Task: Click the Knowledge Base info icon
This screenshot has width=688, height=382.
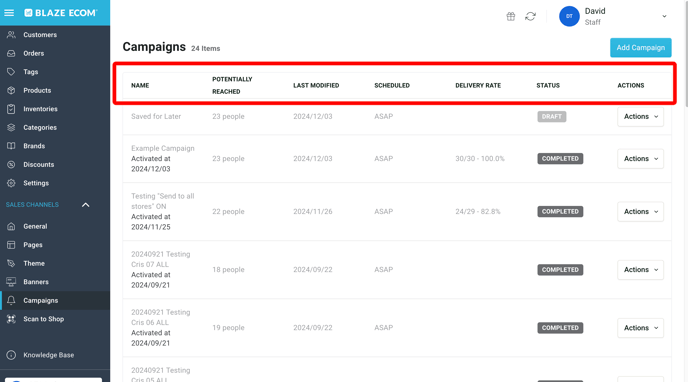Action: tap(11, 355)
